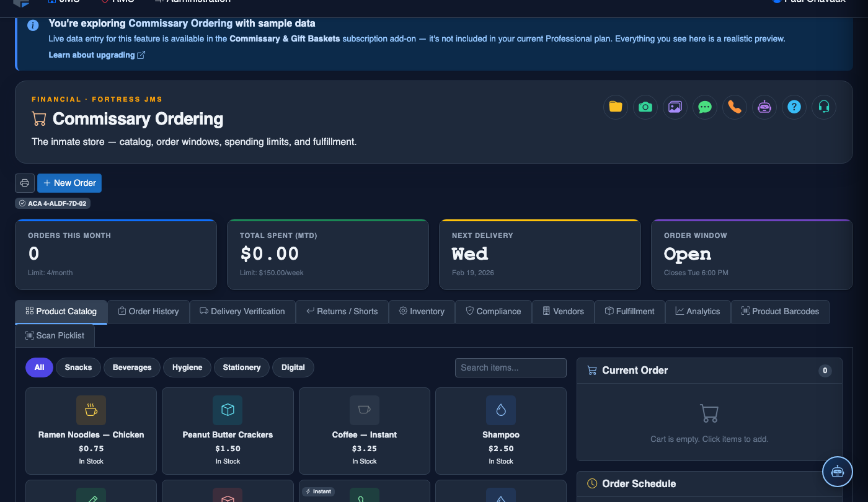Image resolution: width=868 pixels, height=502 pixels.
Task: Click the orange phone icon
Action: [x=735, y=107]
